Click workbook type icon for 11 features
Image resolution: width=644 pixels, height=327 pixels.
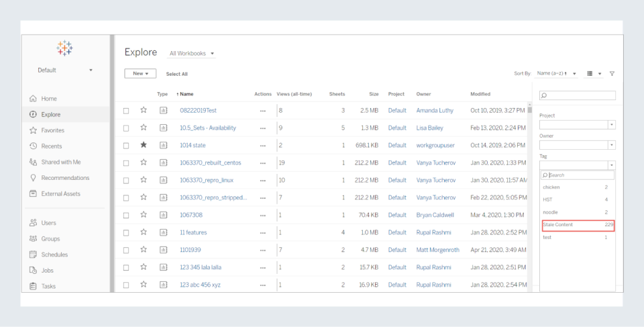coord(163,232)
